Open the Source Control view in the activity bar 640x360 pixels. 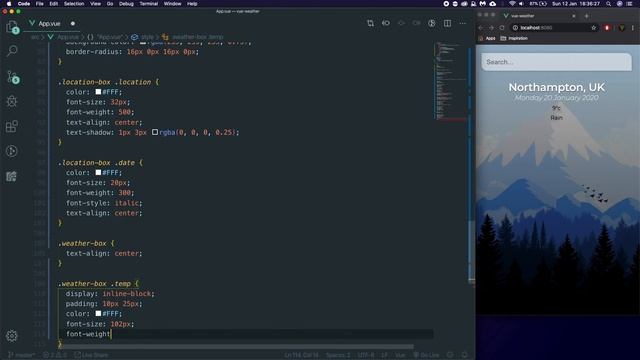(12, 77)
